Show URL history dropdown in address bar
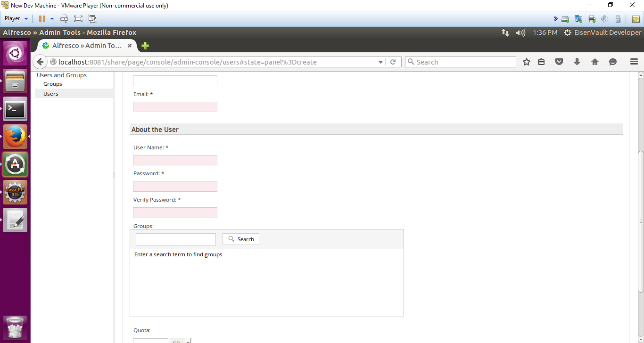Image resolution: width=644 pixels, height=343 pixels. tap(381, 62)
